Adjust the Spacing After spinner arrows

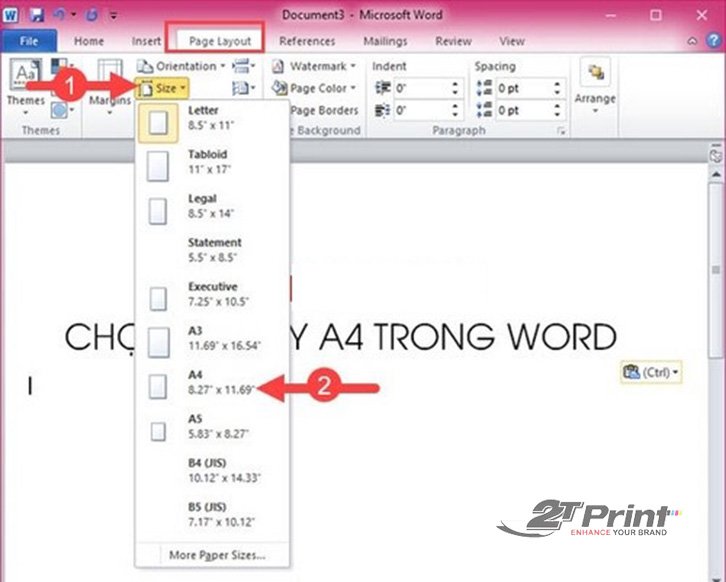[557, 110]
